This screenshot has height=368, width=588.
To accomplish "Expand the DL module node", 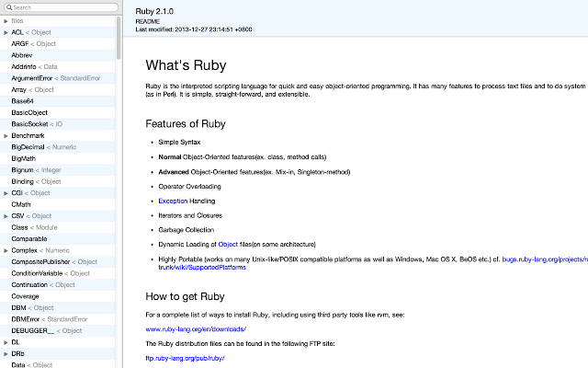I will pos(6,342).
